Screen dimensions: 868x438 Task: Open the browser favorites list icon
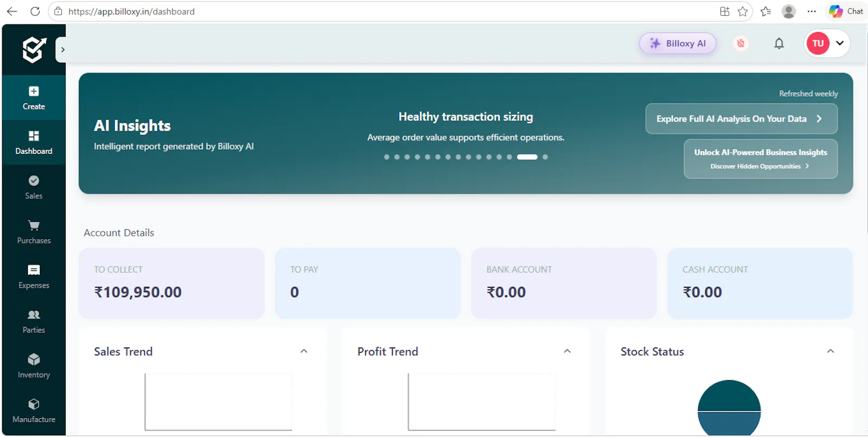coord(766,11)
